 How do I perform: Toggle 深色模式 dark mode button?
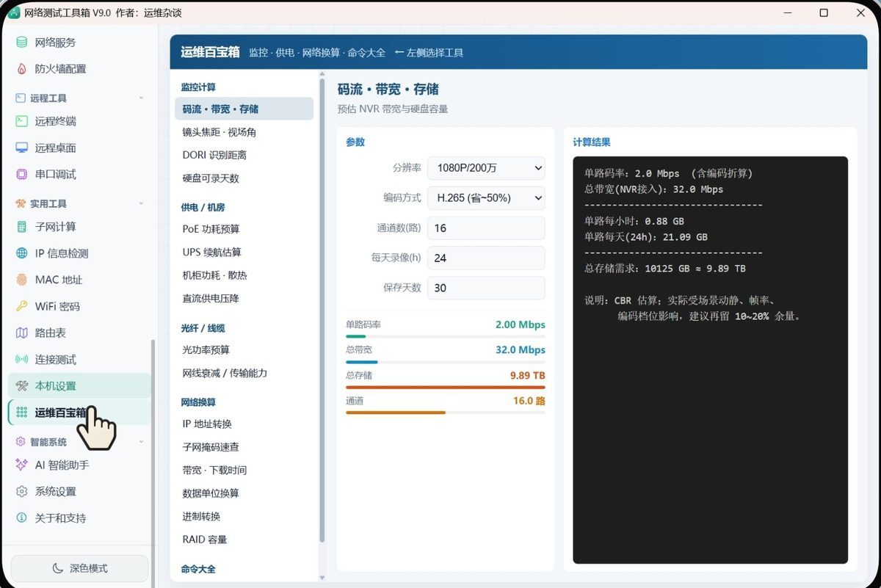[79, 568]
